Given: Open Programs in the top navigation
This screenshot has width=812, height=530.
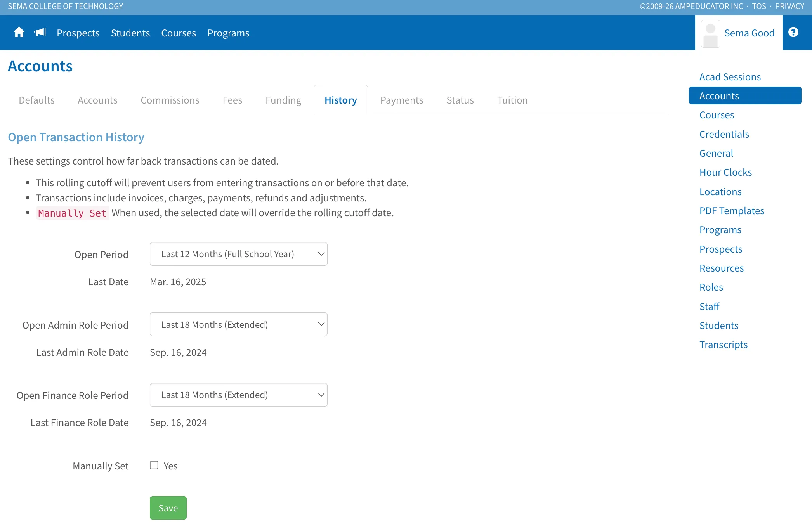Looking at the screenshot, I should [228, 33].
